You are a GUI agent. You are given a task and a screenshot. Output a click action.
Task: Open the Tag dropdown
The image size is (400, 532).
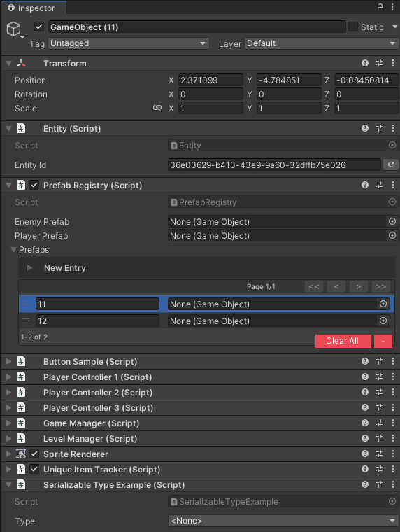tap(128, 43)
